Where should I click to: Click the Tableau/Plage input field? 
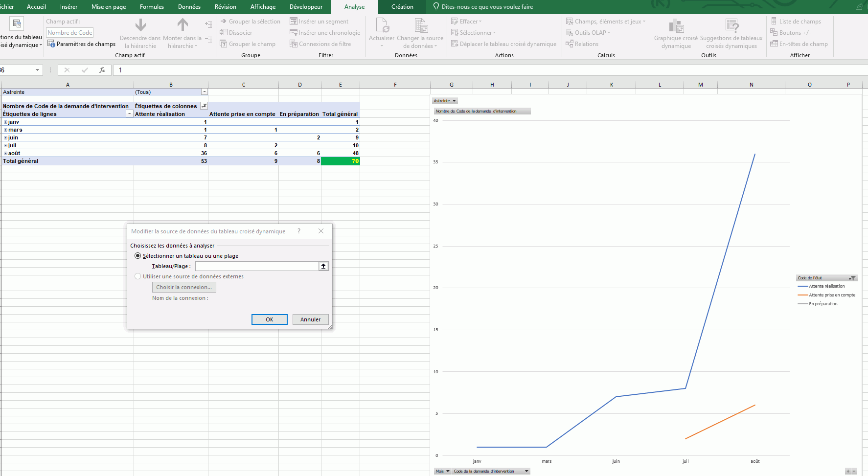pos(256,266)
